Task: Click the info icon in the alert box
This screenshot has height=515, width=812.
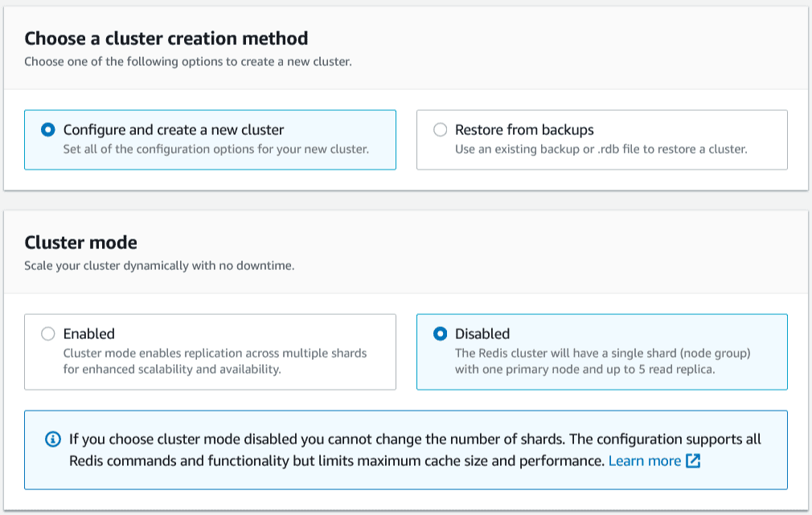Action: (x=53, y=439)
